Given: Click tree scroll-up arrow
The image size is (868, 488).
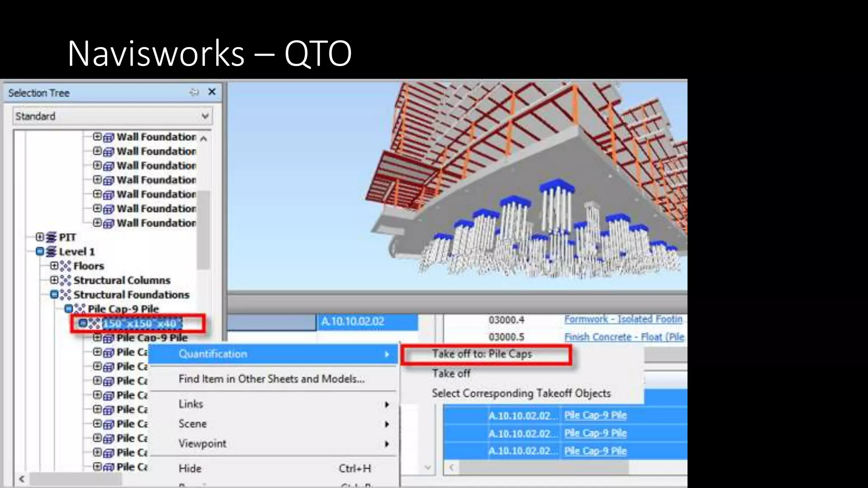Looking at the screenshot, I should tap(204, 139).
